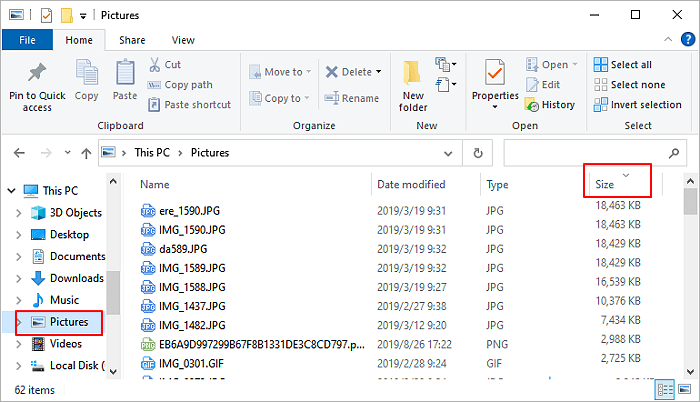Click the title bar properties checkmark icon

click(46, 16)
